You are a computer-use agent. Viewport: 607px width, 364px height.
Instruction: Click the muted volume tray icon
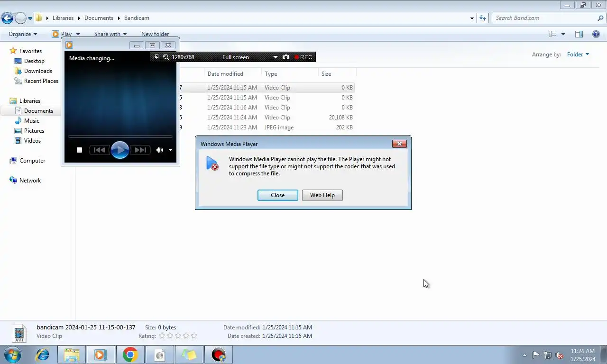(559, 355)
